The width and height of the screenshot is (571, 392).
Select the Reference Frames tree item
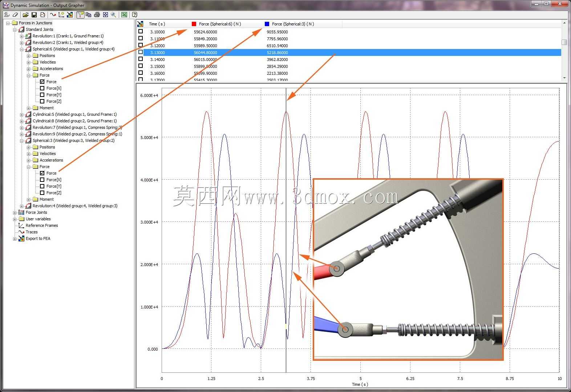42,225
